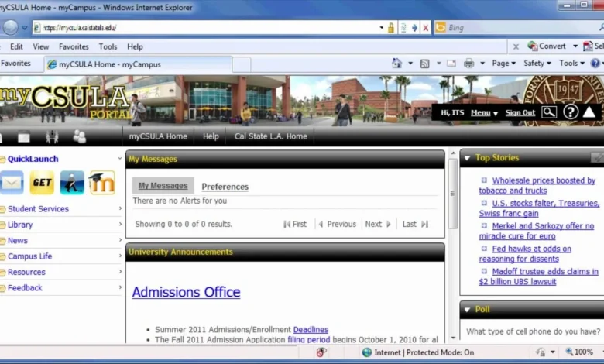This screenshot has height=364, width=604.
Task: Click the Cal State L.A. Home link
Action: (271, 136)
